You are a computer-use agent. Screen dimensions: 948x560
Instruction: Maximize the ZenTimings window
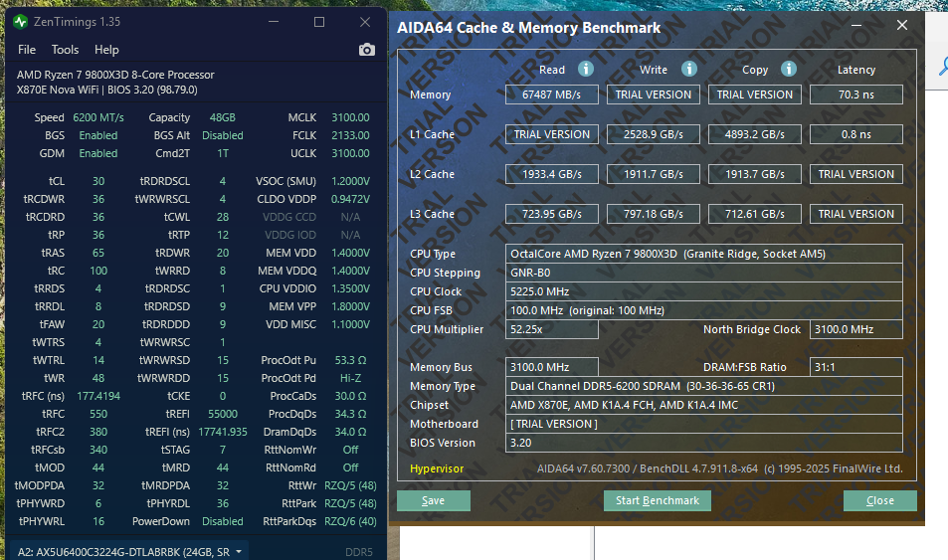319,22
